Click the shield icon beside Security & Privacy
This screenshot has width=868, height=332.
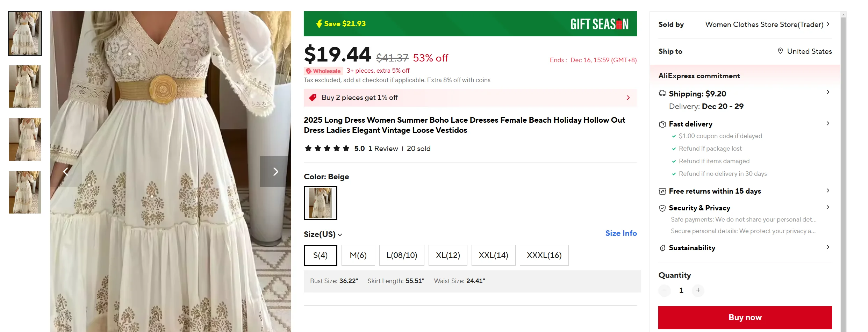pyautogui.click(x=662, y=208)
